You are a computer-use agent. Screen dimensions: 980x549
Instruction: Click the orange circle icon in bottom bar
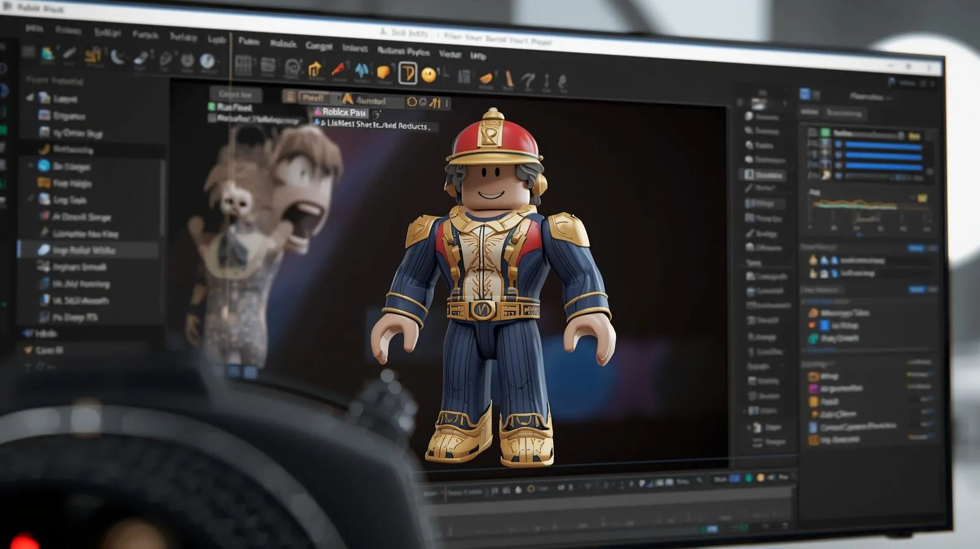760,478
